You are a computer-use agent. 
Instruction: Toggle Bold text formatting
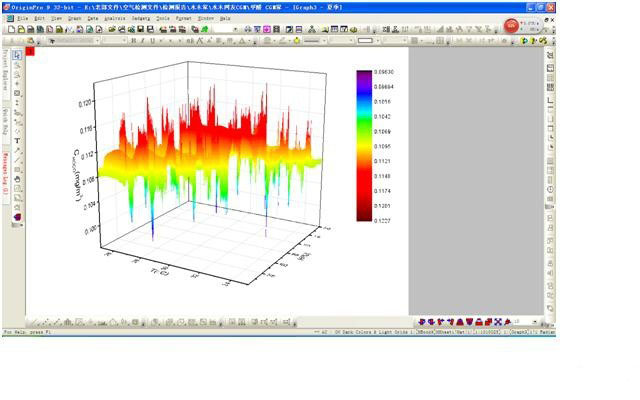(x=133, y=41)
